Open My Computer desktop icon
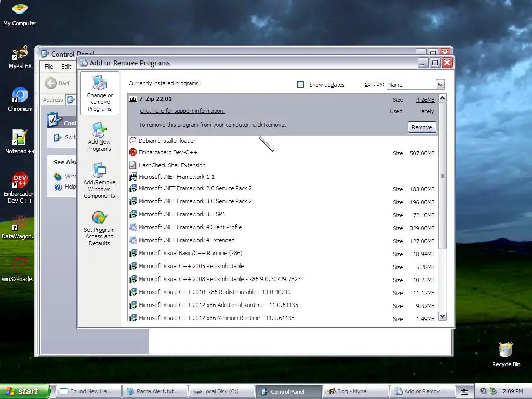The image size is (532, 399). tap(20, 14)
